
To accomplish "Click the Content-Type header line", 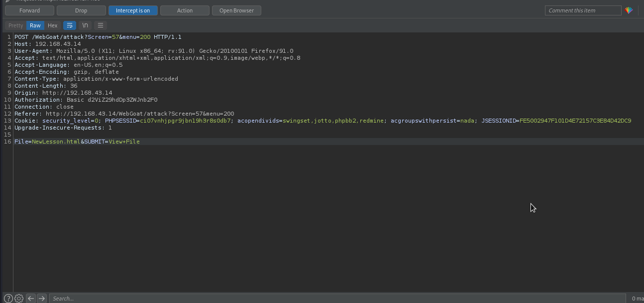I will point(96,79).
